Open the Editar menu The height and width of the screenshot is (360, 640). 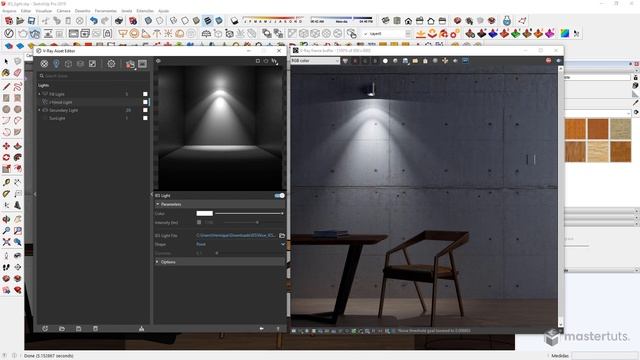point(26,11)
